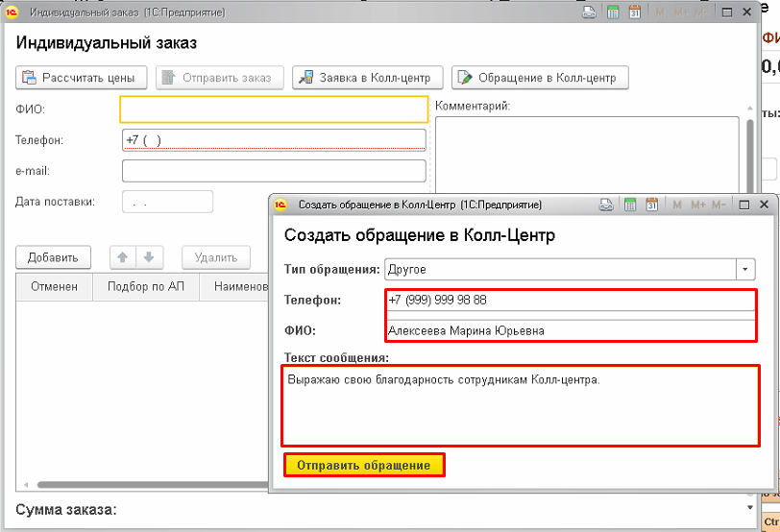Focus the ФИО field in the order form

pyautogui.click(x=273, y=109)
